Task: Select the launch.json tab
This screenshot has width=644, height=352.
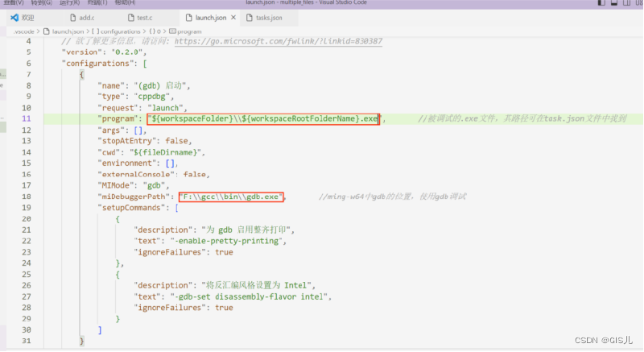Action: [211, 18]
